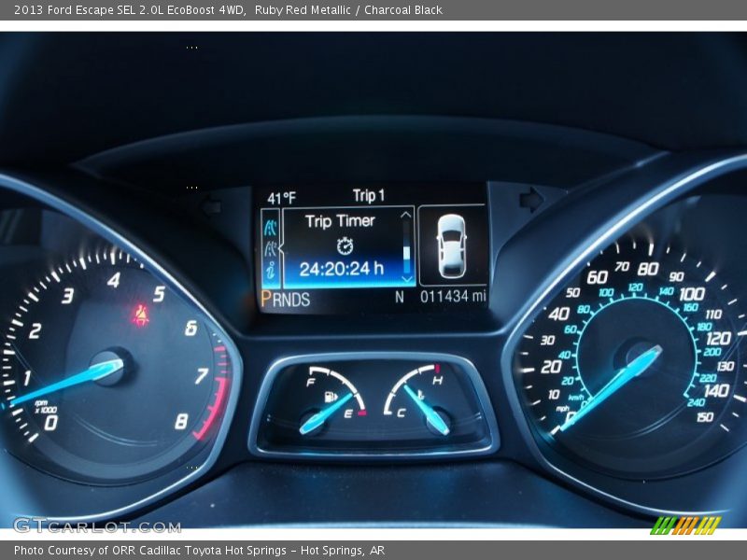This screenshot has height=560, width=747.
Task: Open the information icon in display sidebar
Action: tap(271, 270)
